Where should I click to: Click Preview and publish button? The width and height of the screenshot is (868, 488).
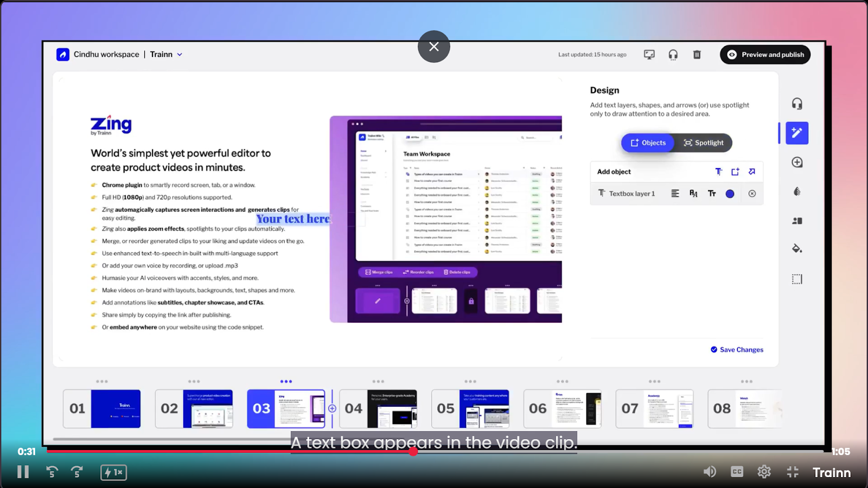click(x=765, y=55)
